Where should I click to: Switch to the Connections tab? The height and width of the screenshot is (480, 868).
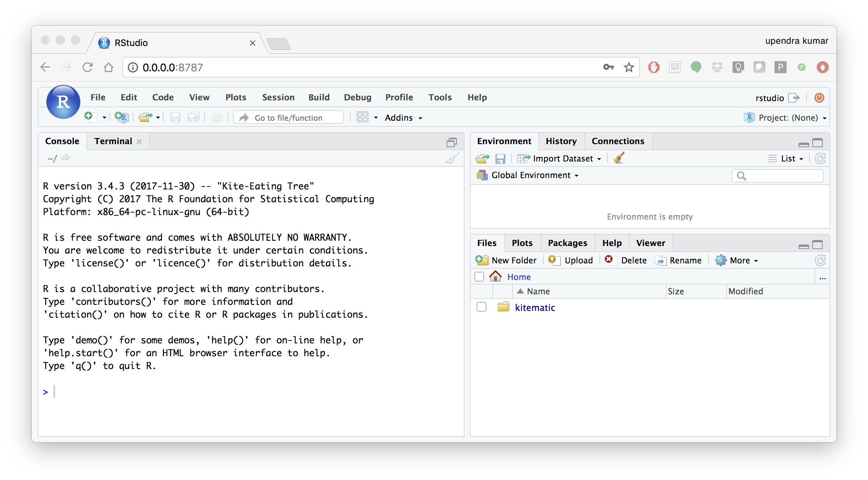[x=618, y=141]
